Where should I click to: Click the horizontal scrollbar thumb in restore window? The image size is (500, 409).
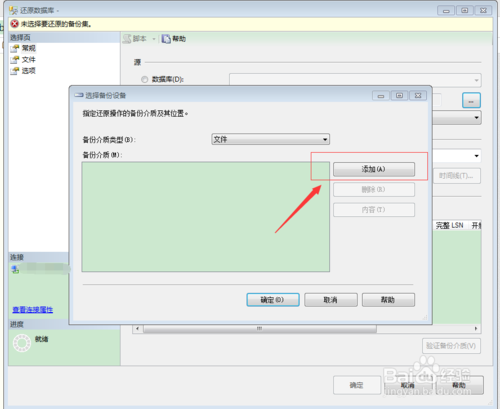tap(260, 329)
